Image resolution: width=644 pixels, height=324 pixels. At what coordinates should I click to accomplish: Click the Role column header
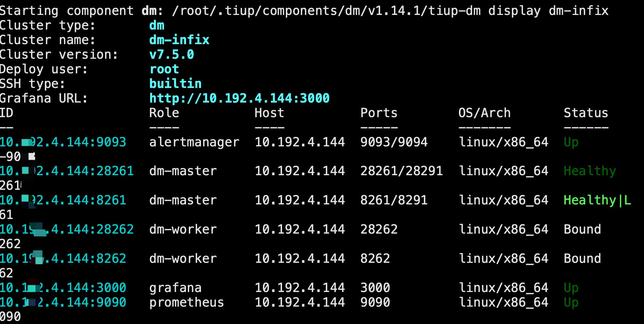pyautogui.click(x=164, y=113)
